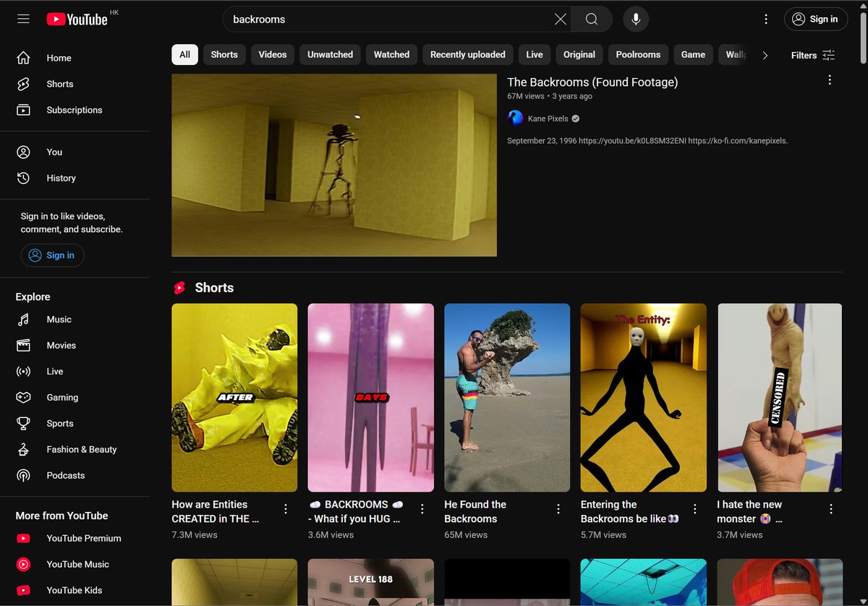Click the He Found the Backrooms title
This screenshot has height=606, width=868.
(475, 511)
